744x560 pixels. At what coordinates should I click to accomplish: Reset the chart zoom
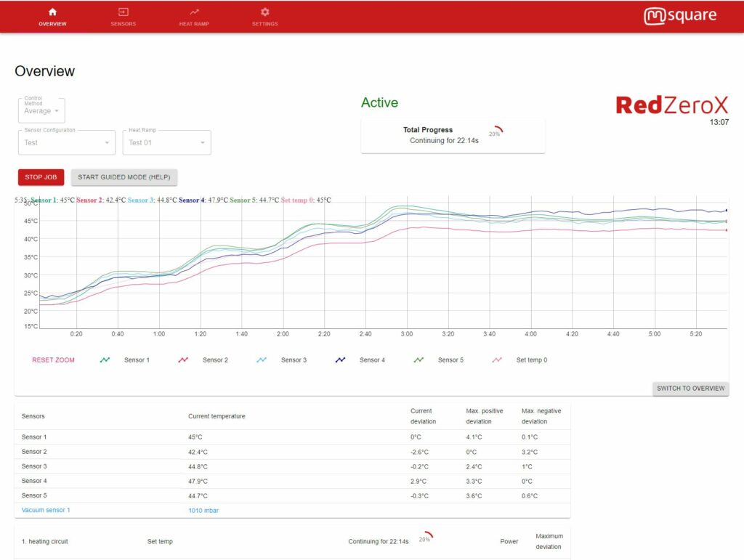pyautogui.click(x=53, y=360)
